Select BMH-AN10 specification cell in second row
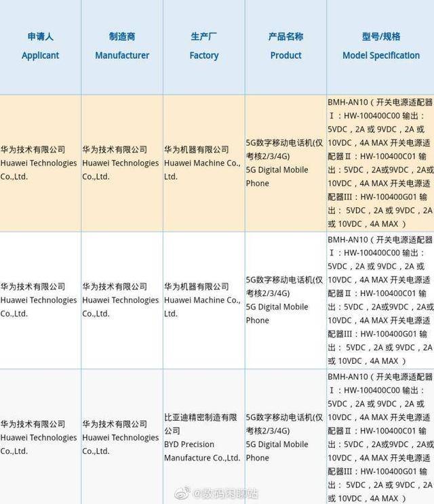Image resolution: width=434 pixels, height=504 pixels. [380, 300]
